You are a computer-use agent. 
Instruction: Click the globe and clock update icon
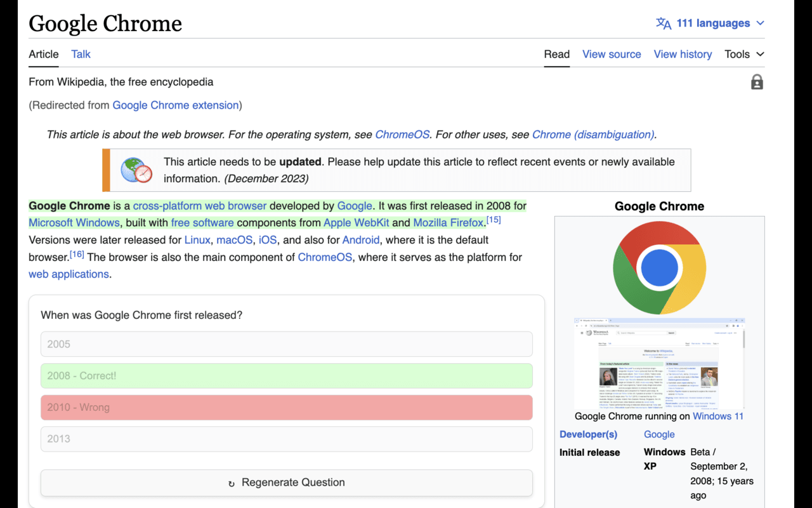[136, 170]
